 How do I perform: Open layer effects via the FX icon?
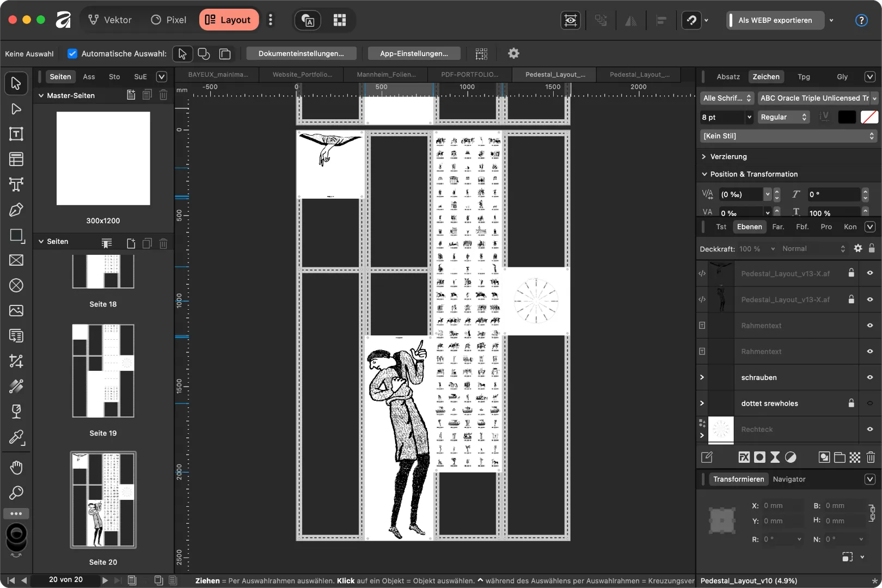(x=744, y=457)
